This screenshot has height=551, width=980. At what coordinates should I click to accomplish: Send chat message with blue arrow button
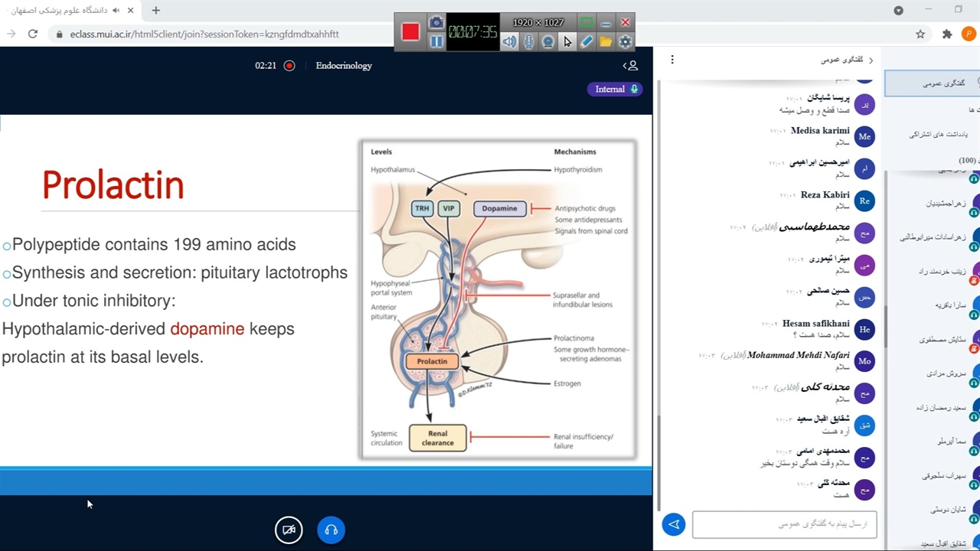click(674, 524)
